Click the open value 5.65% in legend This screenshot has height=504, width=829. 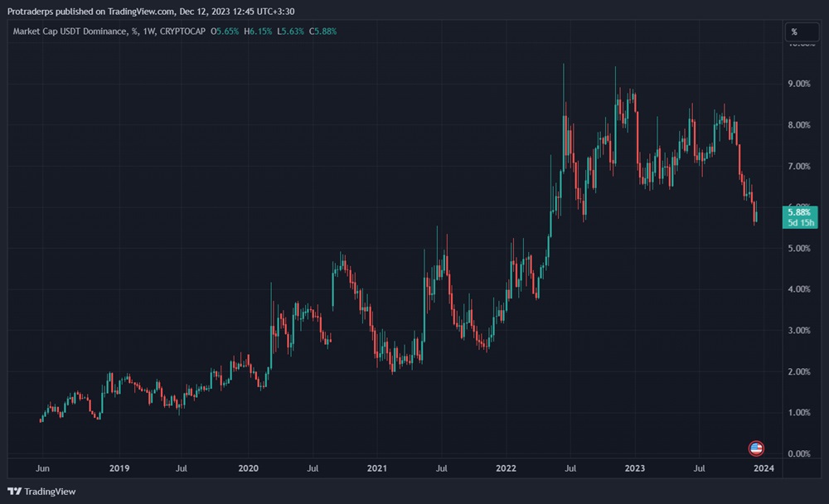pyautogui.click(x=227, y=31)
